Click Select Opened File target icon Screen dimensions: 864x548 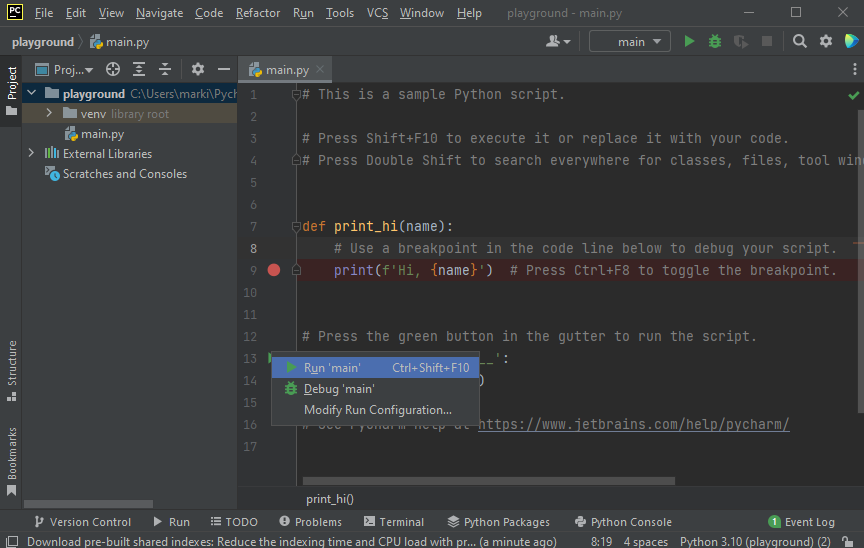click(x=113, y=70)
